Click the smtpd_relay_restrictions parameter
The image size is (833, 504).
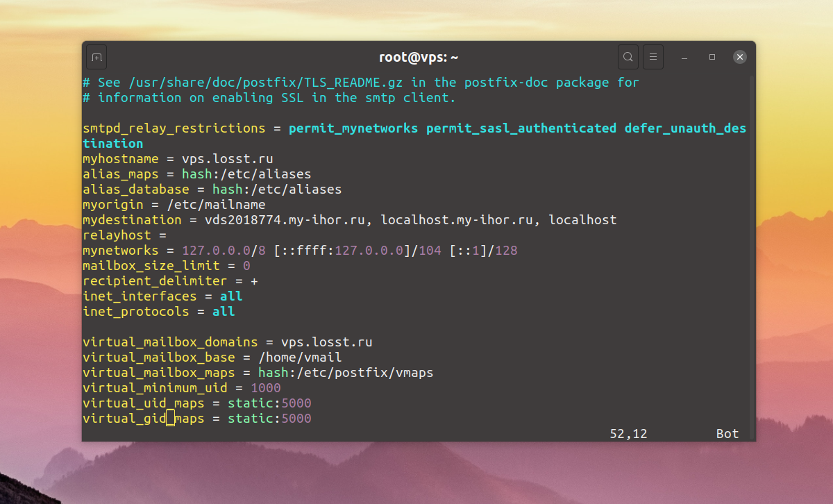(x=174, y=128)
